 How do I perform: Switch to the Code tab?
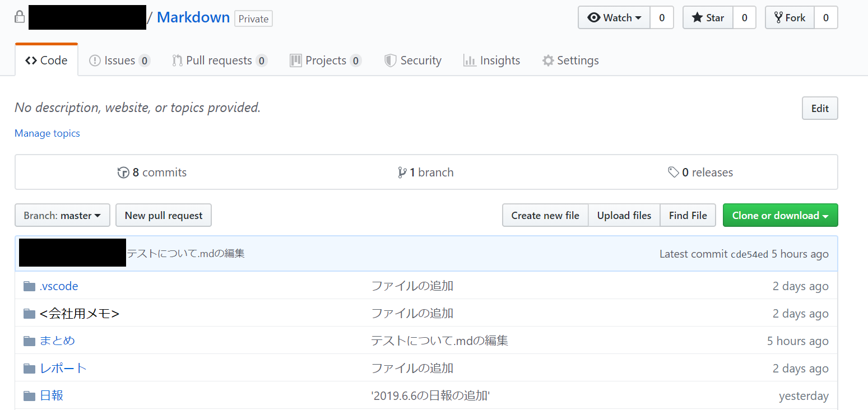[47, 60]
